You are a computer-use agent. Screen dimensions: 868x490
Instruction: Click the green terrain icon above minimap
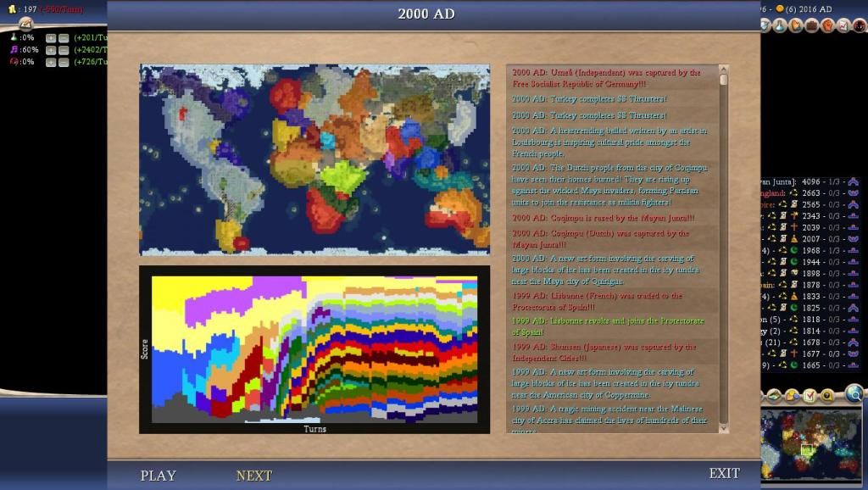tap(774, 395)
